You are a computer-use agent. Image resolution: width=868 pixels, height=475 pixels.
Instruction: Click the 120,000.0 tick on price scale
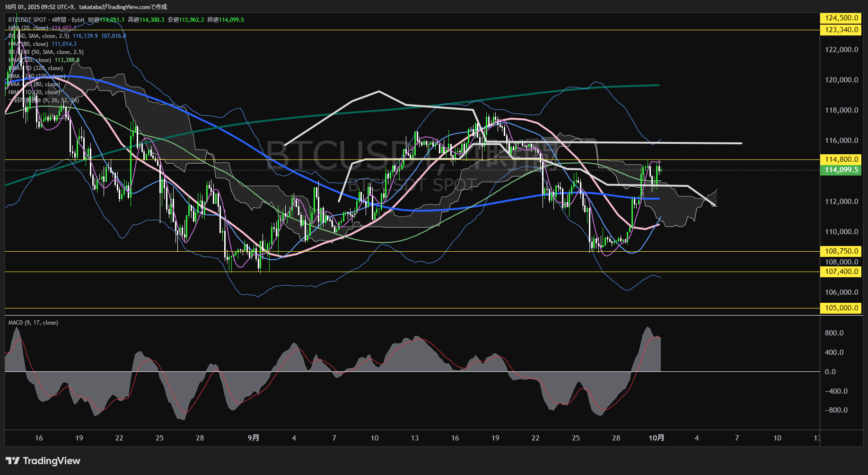click(841, 80)
